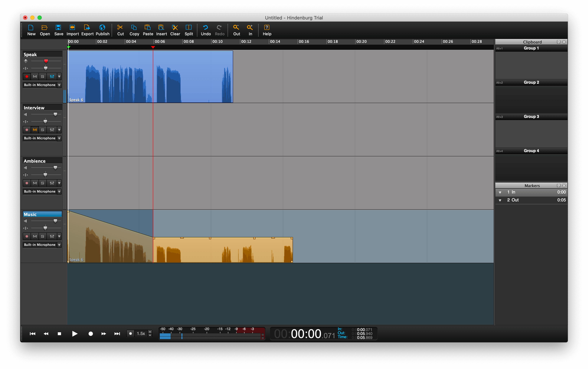Create a new project with New
588x369 pixels.
[31, 30]
